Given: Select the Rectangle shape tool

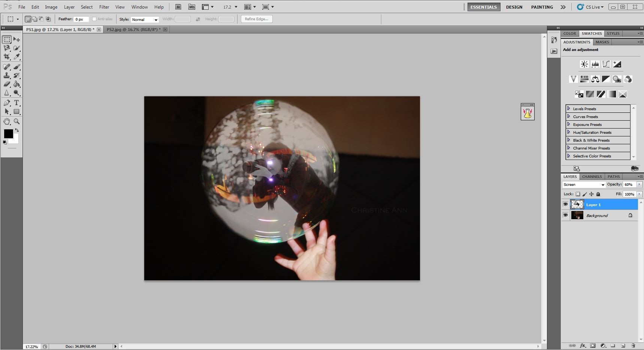Looking at the screenshot, I should point(16,111).
